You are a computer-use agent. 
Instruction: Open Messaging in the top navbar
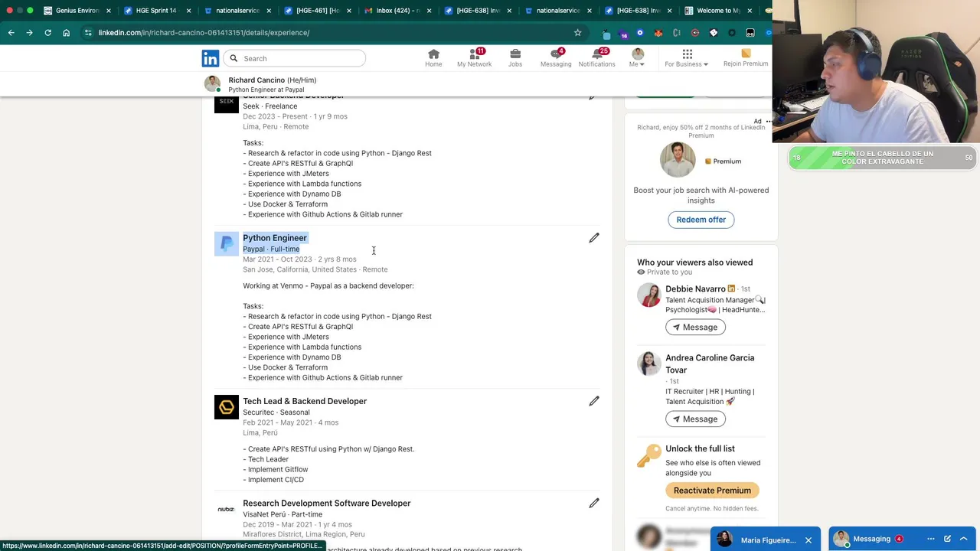[x=556, y=58]
